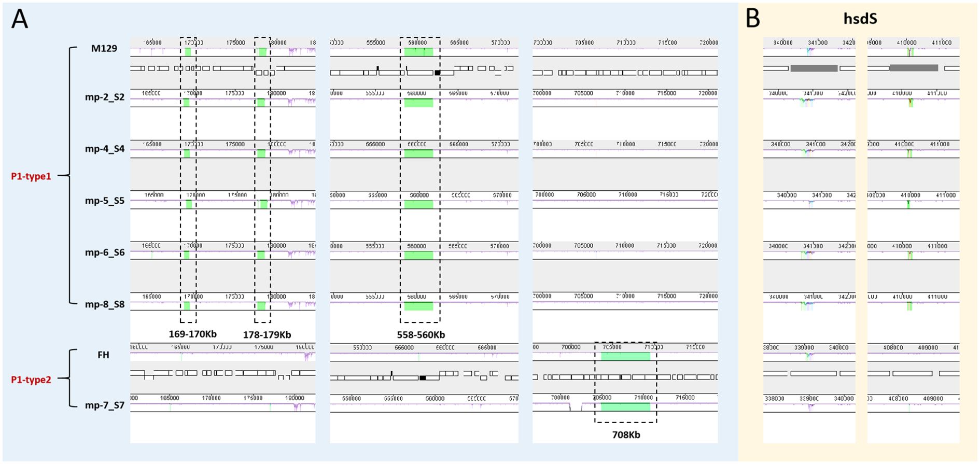Click the hsdS panel title

860,19
